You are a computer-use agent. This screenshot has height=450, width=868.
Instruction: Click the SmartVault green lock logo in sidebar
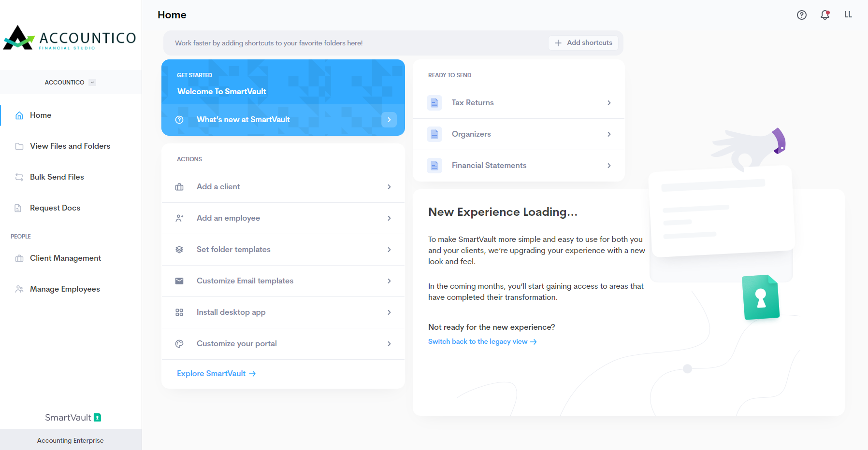click(98, 418)
